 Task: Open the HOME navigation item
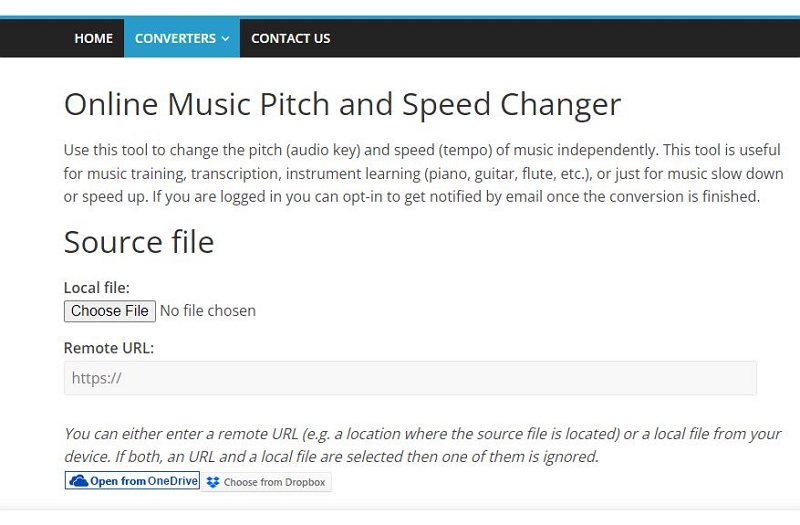(x=93, y=38)
